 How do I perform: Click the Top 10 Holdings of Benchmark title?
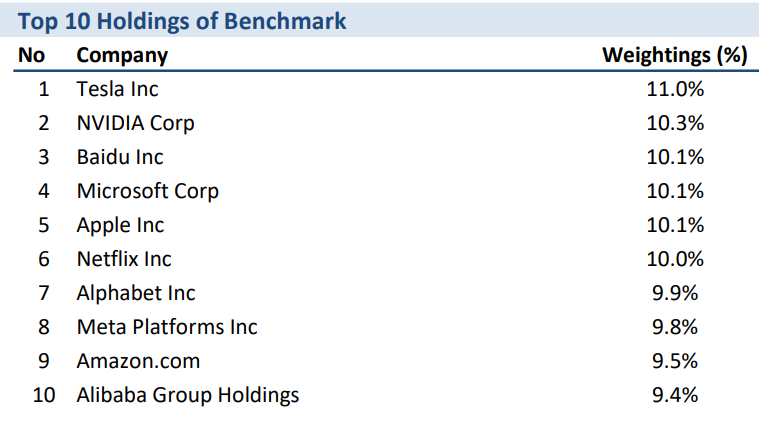pos(182,21)
